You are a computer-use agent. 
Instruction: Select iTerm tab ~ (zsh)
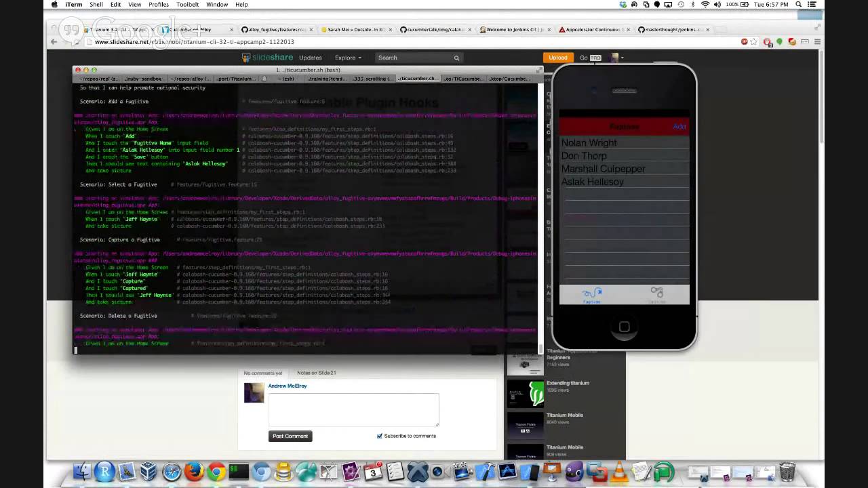[x=285, y=79]
